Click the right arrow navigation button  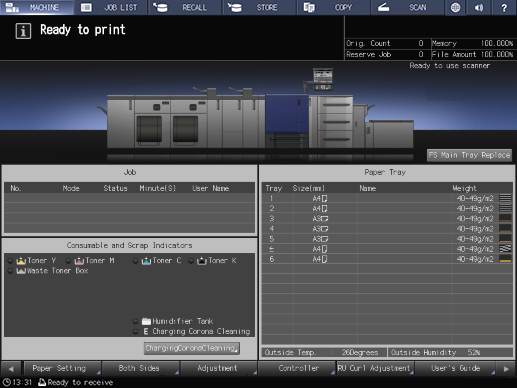(x=506, y=369)
